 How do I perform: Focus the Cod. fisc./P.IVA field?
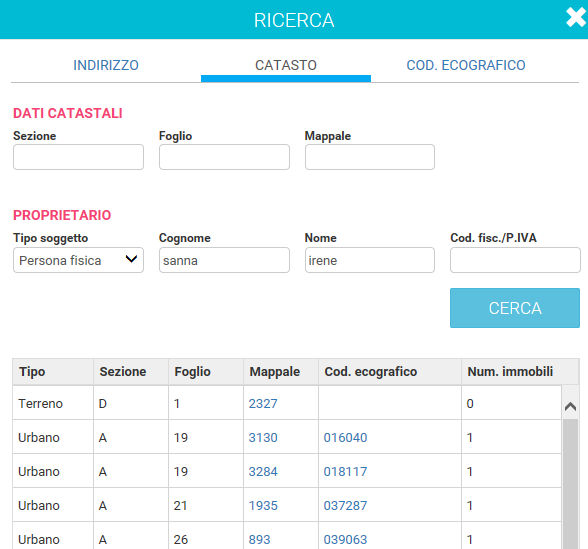[515, 260]
